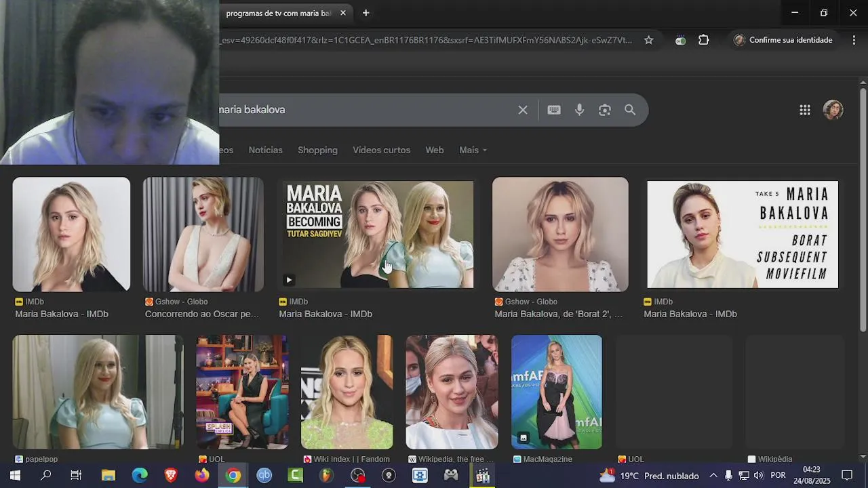868x488 pixels.
Task: Open network settings tray icon
Action: pos(743,476)
